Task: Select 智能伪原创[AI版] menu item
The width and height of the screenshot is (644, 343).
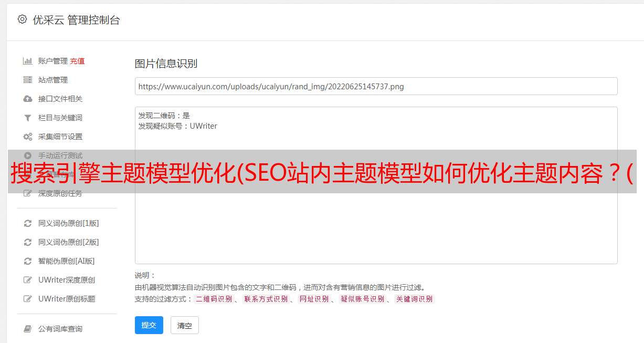Action: 67,261
